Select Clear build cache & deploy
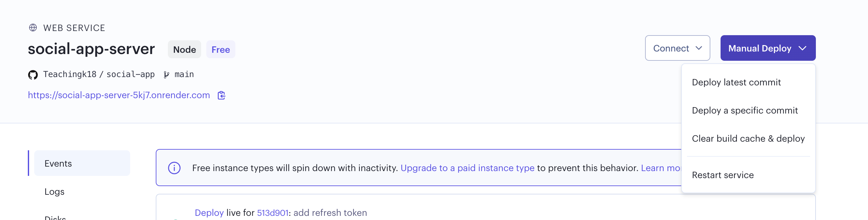Screen dimensions: 868x220 coord(748,138)
